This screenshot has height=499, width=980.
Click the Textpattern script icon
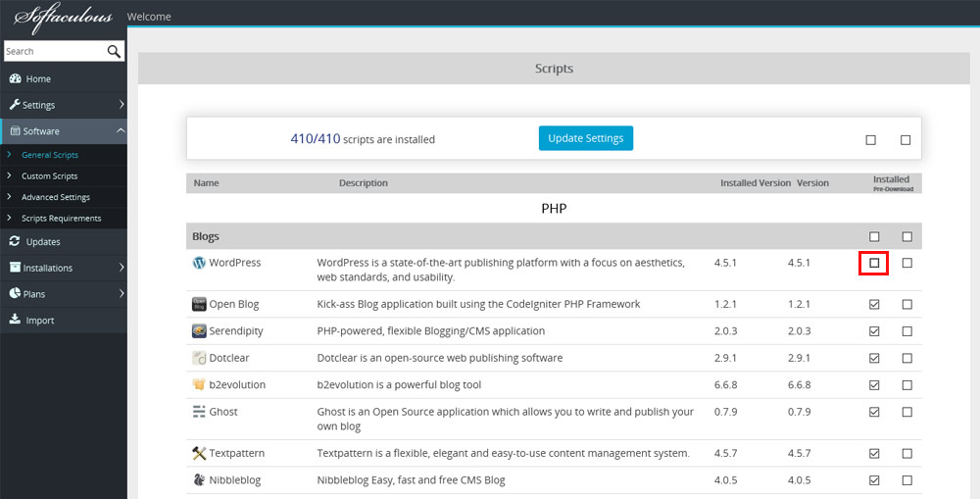[199, 453]
